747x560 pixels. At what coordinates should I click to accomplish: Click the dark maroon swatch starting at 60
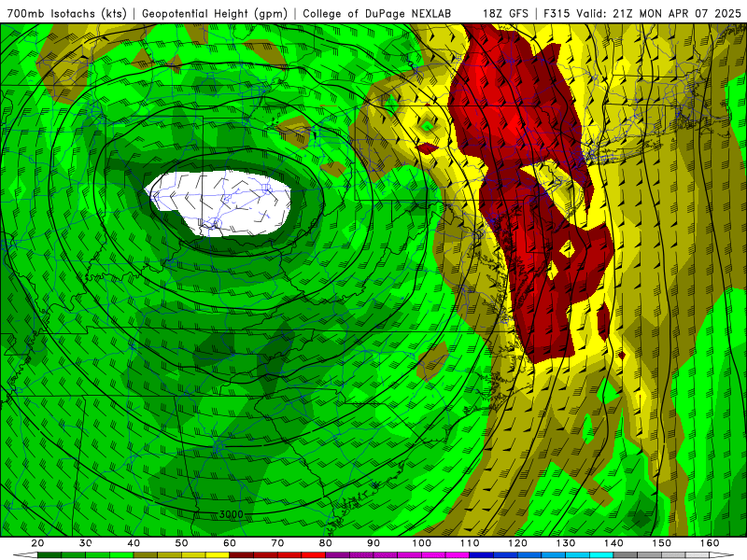click(x=242, y=554)
